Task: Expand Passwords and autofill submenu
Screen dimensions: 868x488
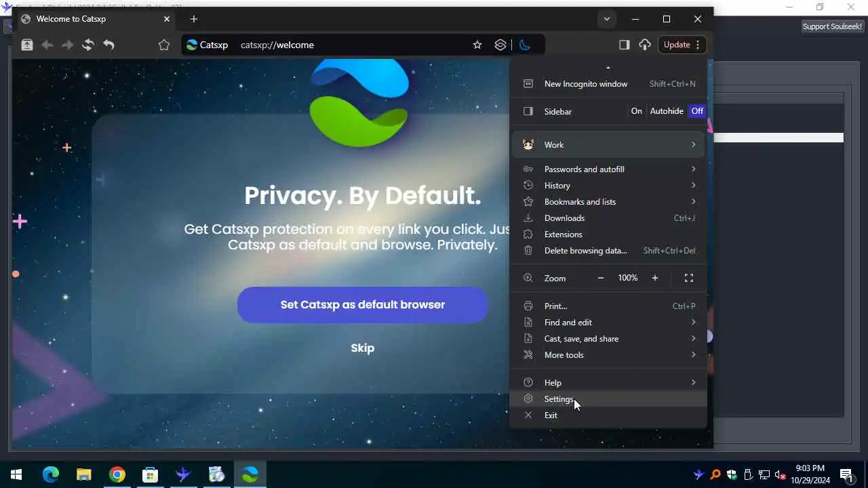Action: click(608, 169)
